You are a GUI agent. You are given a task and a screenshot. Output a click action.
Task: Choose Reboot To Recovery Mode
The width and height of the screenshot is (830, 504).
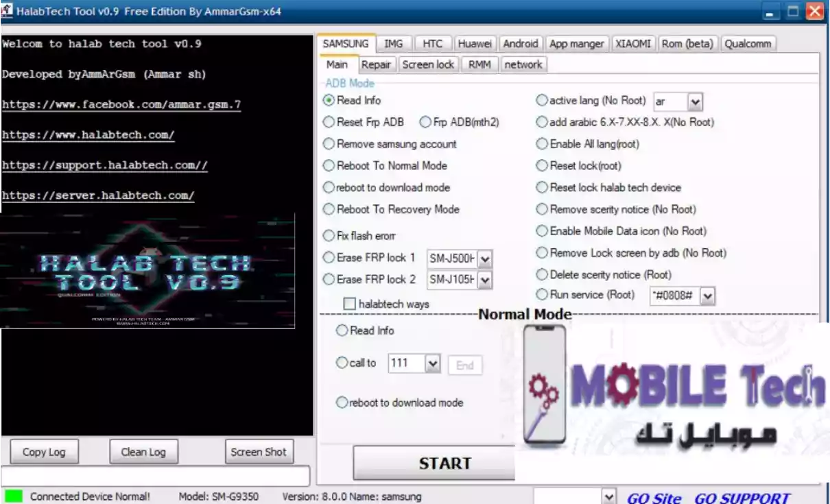(392, 209)
